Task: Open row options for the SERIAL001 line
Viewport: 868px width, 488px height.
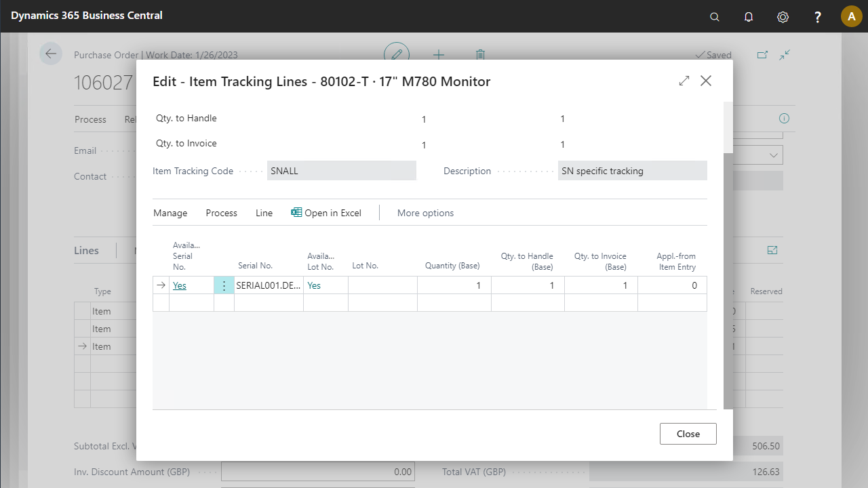Action: 224,285
